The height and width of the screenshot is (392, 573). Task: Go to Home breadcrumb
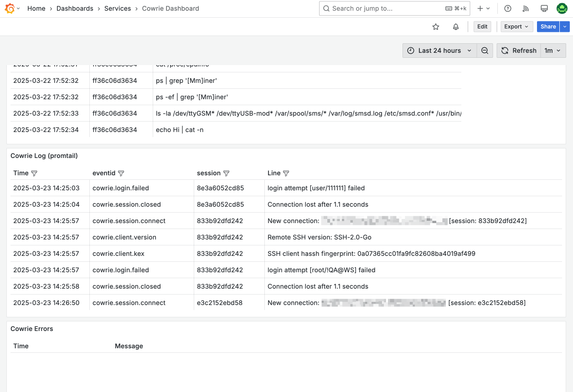[x=36, y=8]
